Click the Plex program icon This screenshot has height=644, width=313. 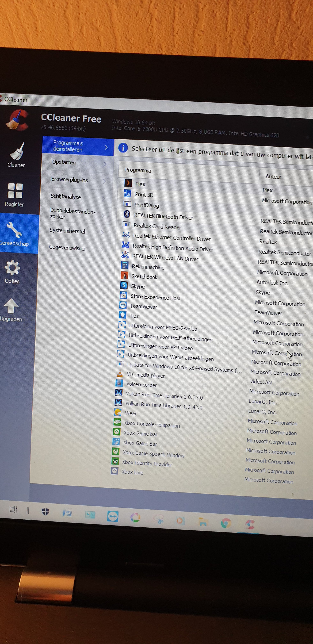(128, 183)
